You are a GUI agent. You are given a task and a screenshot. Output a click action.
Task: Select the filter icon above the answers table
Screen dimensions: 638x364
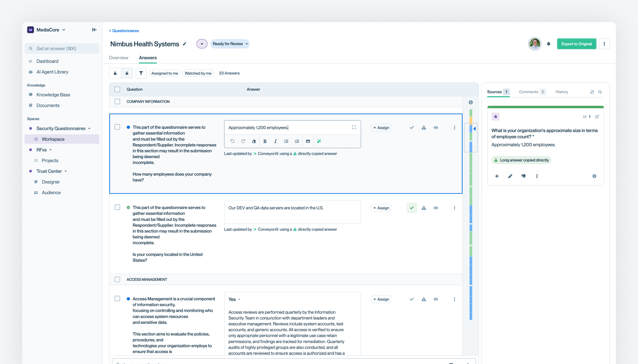point(141,73)
